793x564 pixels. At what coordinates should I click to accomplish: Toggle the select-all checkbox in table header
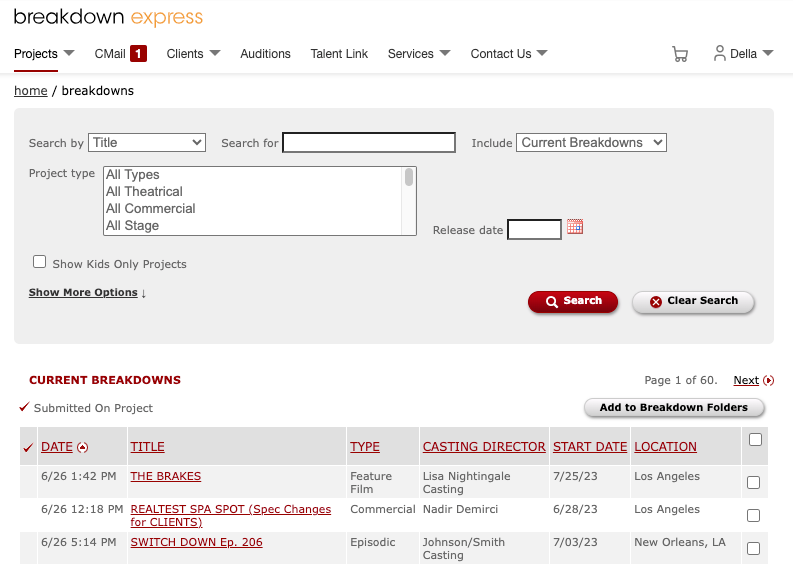click(x=755, y=440)
